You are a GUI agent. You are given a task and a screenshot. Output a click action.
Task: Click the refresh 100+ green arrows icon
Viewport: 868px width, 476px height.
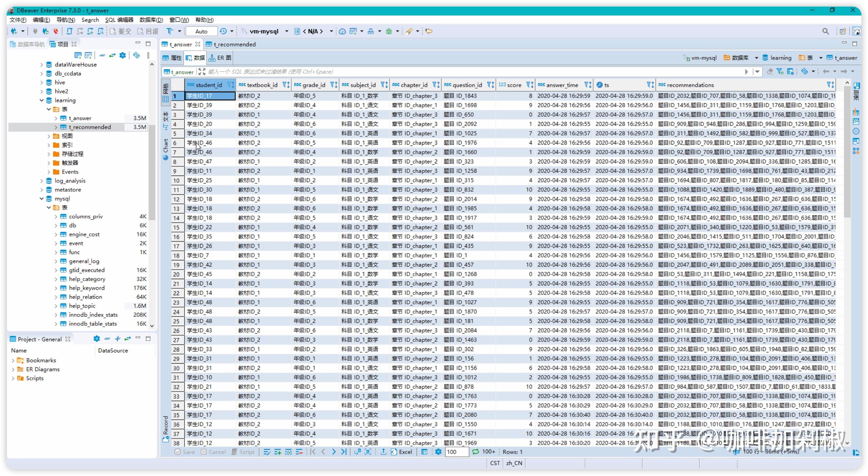coord(475,452)
